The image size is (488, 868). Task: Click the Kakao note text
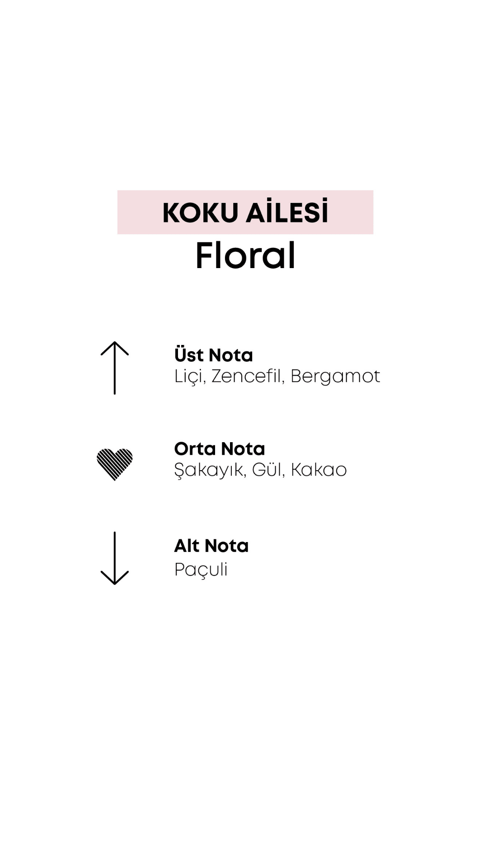[x=319, y=470]
